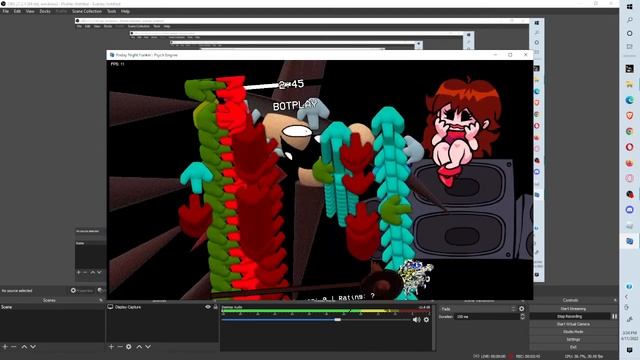Open Properties of the selected source
This screenshot has height=360, width=640.
[82, 291]
